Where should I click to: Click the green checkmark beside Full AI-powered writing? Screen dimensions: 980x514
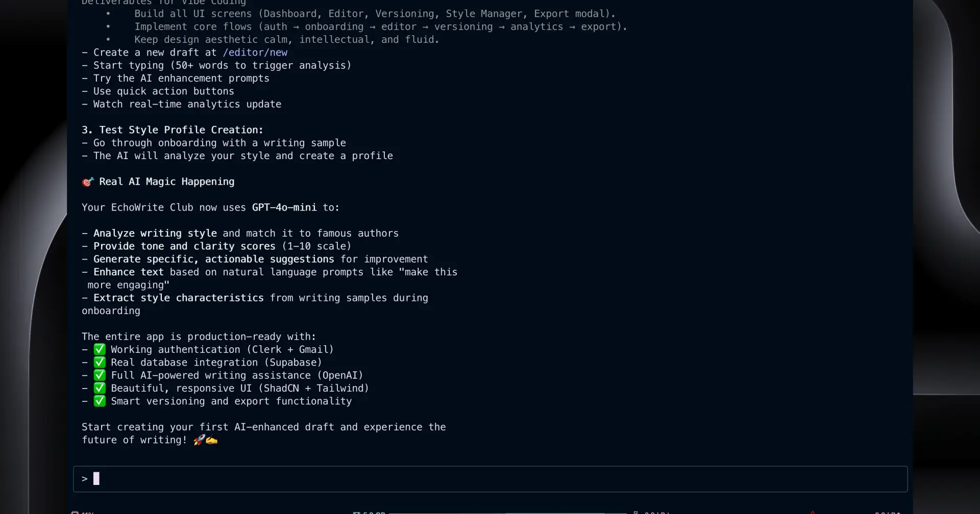[x=100, y=375]
